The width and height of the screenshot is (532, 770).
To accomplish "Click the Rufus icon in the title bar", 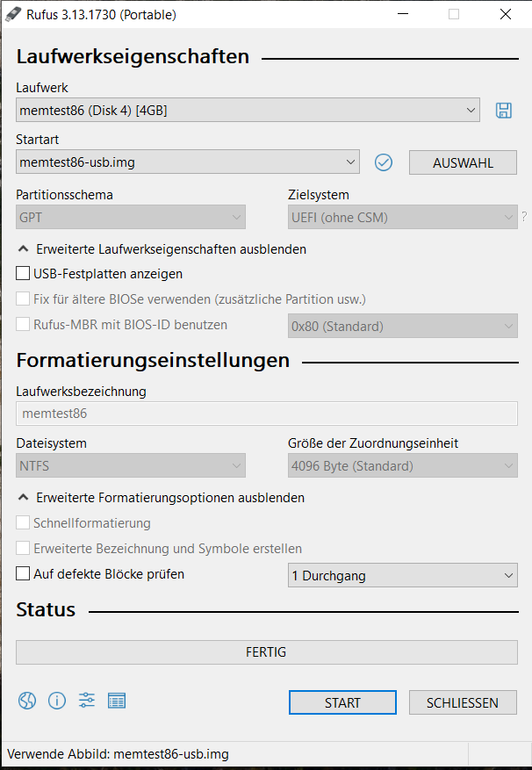I will point(12,14).
